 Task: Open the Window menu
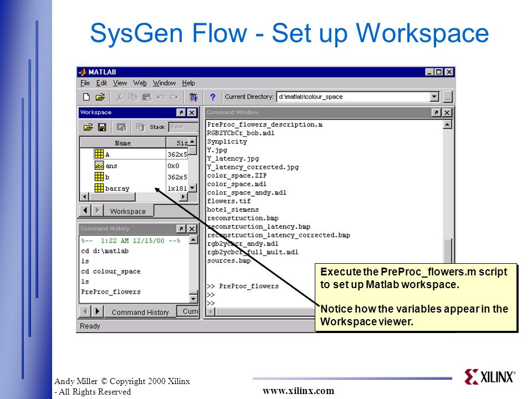(x=164, y=83)
